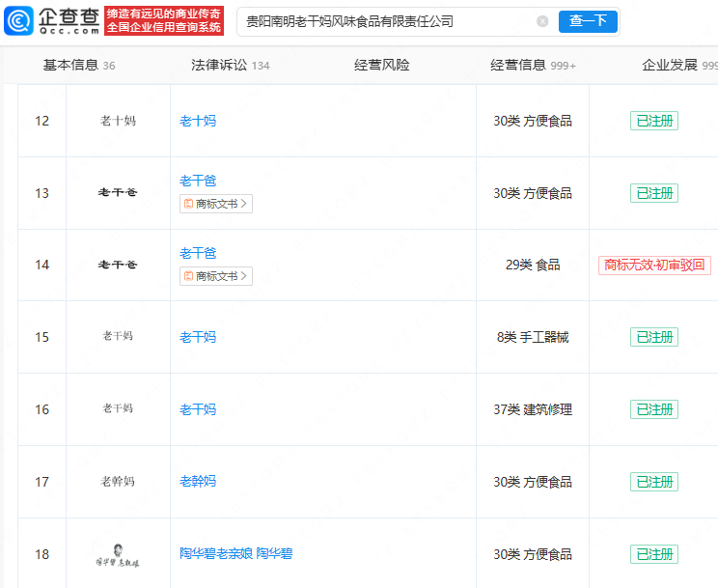This screenshot has height=588, width=718.
Task: Open the 法律诉讼 tab
Action: coord(219,65)
